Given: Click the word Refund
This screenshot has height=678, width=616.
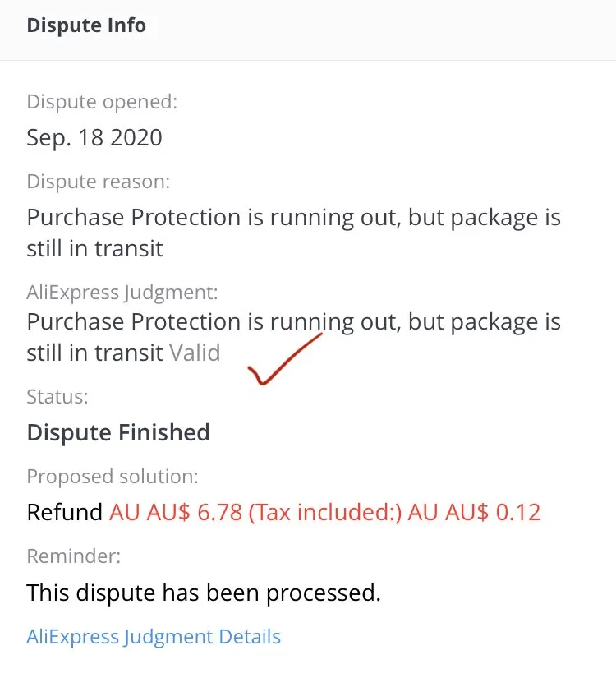Looking at the screenshot, I should coord(65,512).
